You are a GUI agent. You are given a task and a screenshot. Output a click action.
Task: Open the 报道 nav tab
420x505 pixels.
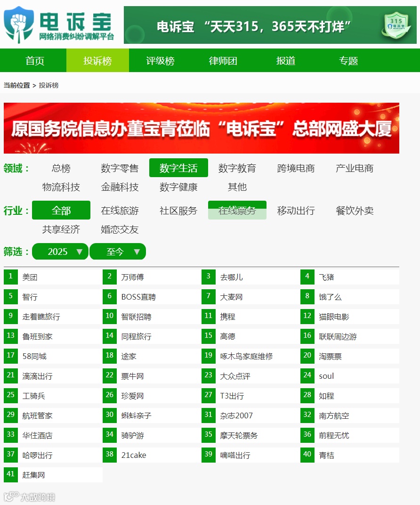(285, 61)
